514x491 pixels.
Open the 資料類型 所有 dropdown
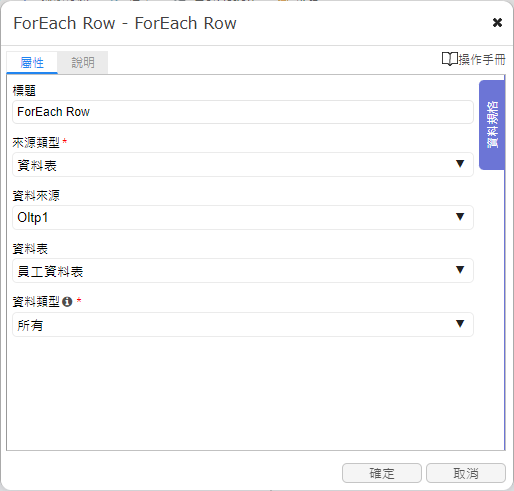[x=243, y=325]
